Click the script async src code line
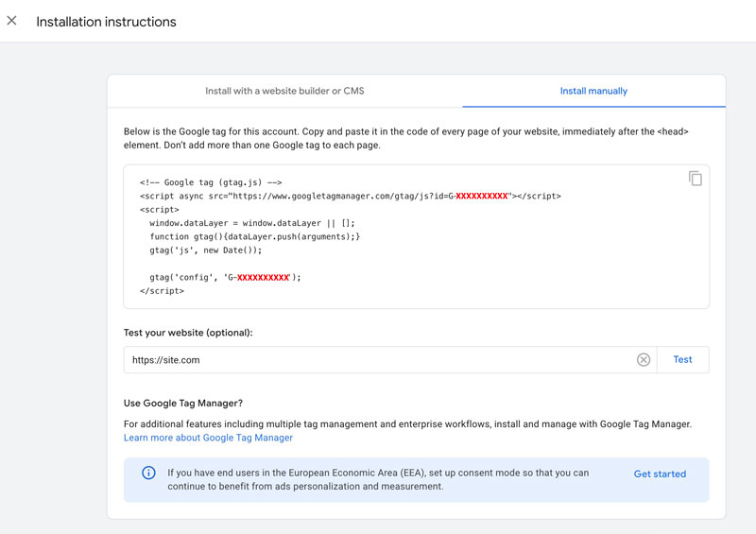 [350, 197]
